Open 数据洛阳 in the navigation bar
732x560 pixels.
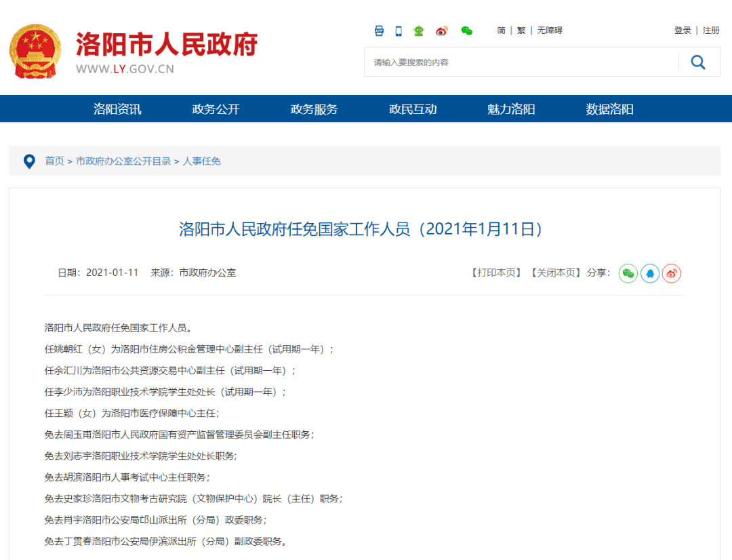pos(609,109)
